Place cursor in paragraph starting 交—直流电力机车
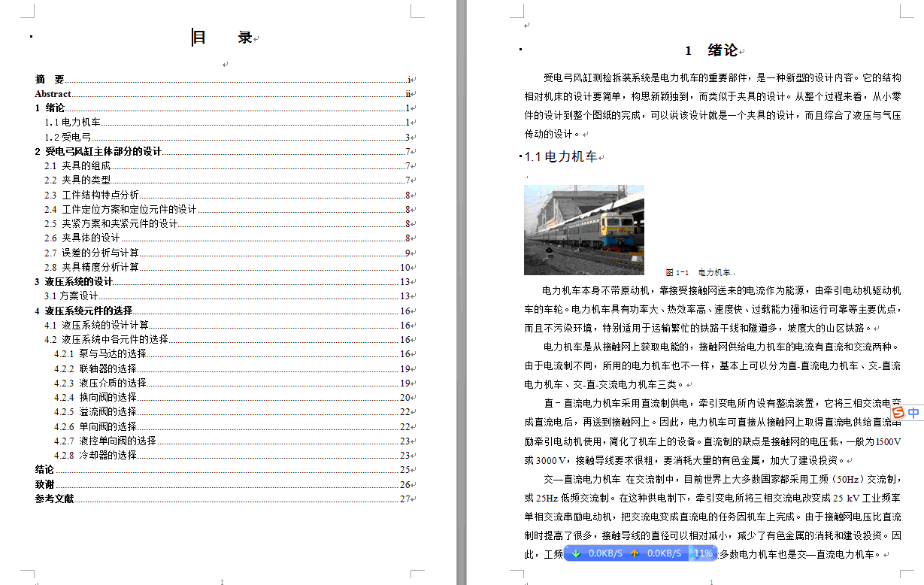The width and height of the screenshot is (924, 585). coord(713,517)
